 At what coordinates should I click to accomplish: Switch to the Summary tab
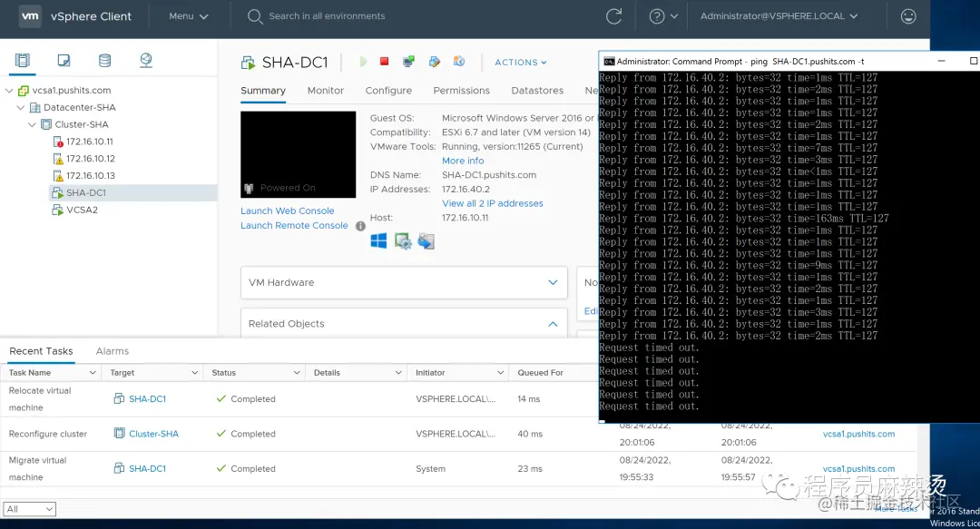tap(263, 91)
